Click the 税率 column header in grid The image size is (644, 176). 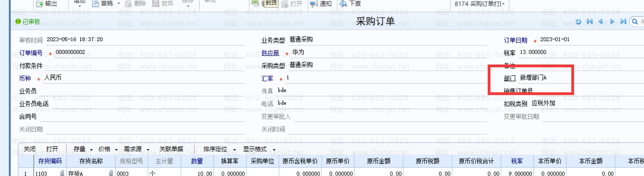click(x=517, y=161)
